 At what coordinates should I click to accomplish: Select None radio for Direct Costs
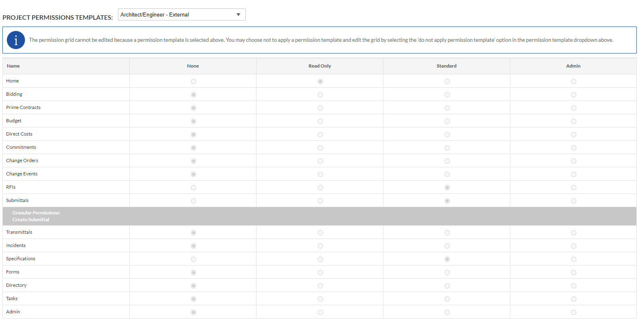pyautogui.click(x=193, y=134)
